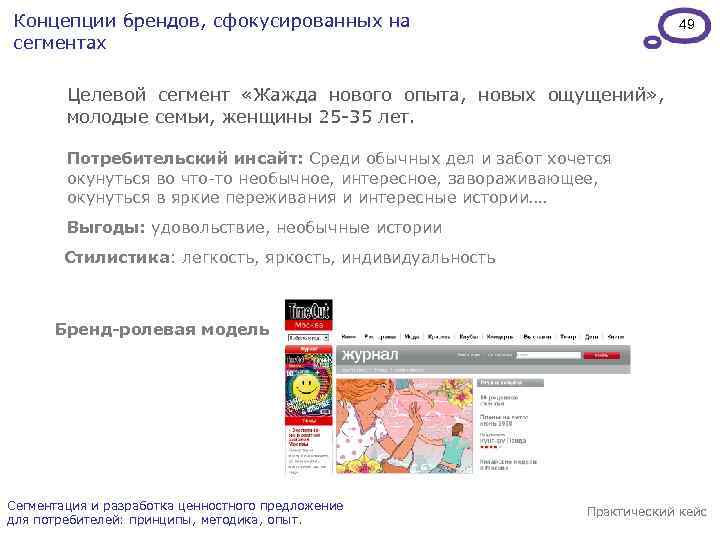Open the red-titled article under the cover
Viewport: 720px width, 540px height.
click(305, 437)
